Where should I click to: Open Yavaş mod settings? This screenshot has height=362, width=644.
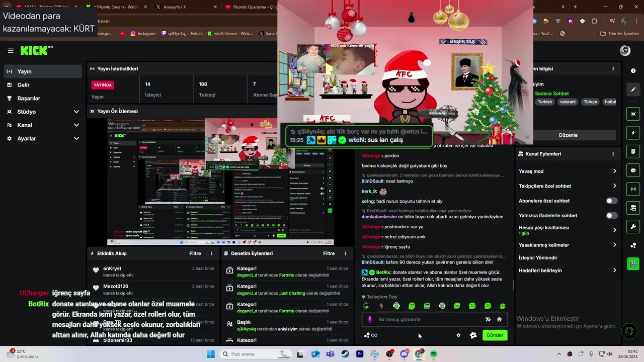[x=568, y=171]
